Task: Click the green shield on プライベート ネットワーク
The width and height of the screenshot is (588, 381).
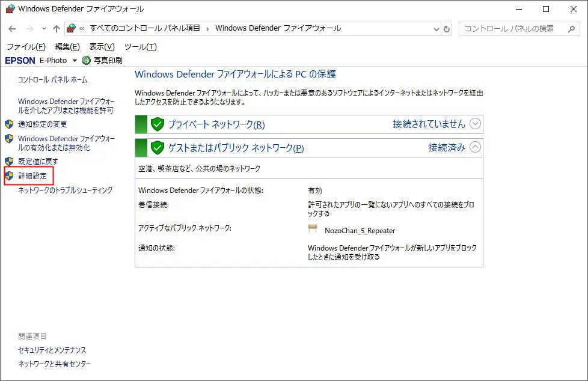Action: click(x=158, y=124)
